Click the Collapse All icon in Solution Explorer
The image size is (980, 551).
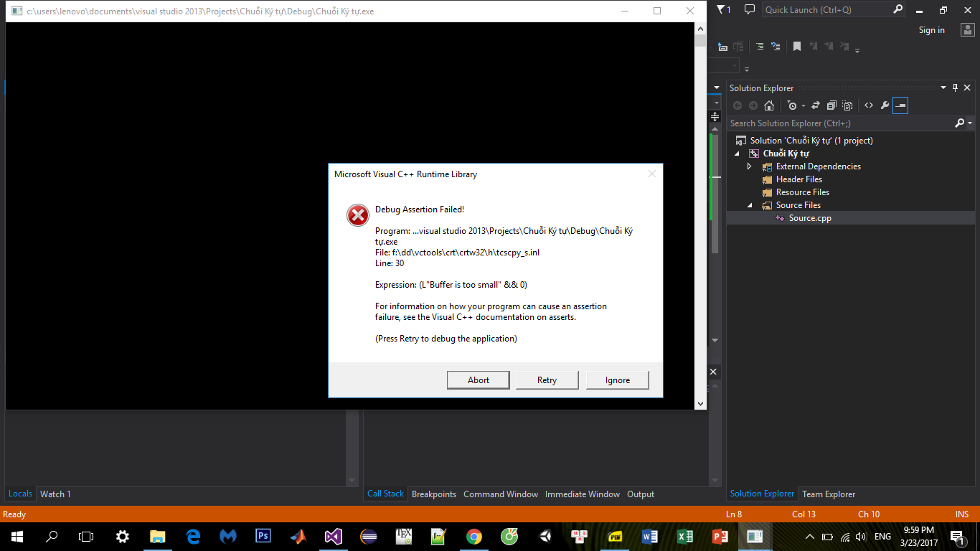click(x=831, y=105)
